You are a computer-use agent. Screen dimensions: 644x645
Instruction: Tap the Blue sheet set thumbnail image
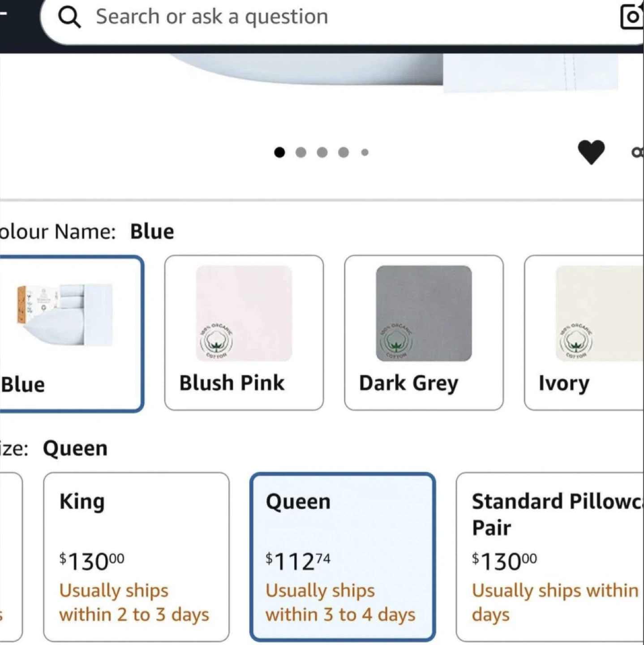(65, 314)
